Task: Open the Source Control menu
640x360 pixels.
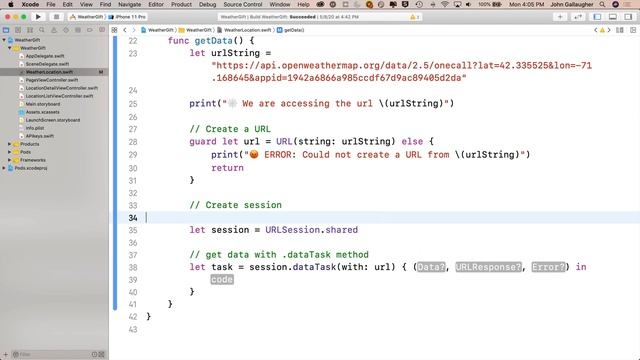Action: click(x=243, y=4)
